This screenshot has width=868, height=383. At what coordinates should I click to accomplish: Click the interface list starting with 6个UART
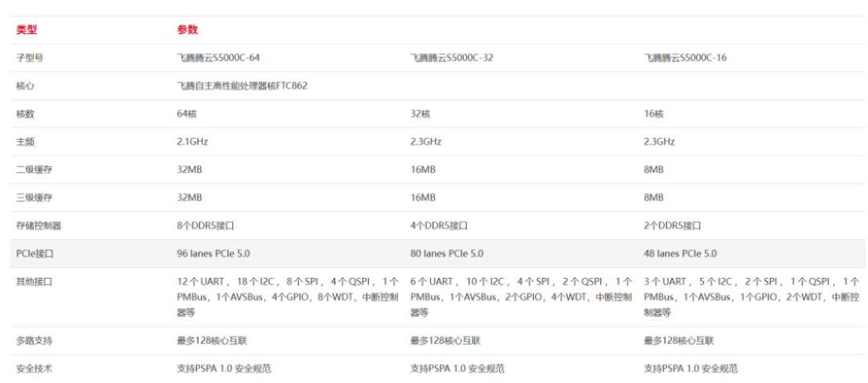521,297
